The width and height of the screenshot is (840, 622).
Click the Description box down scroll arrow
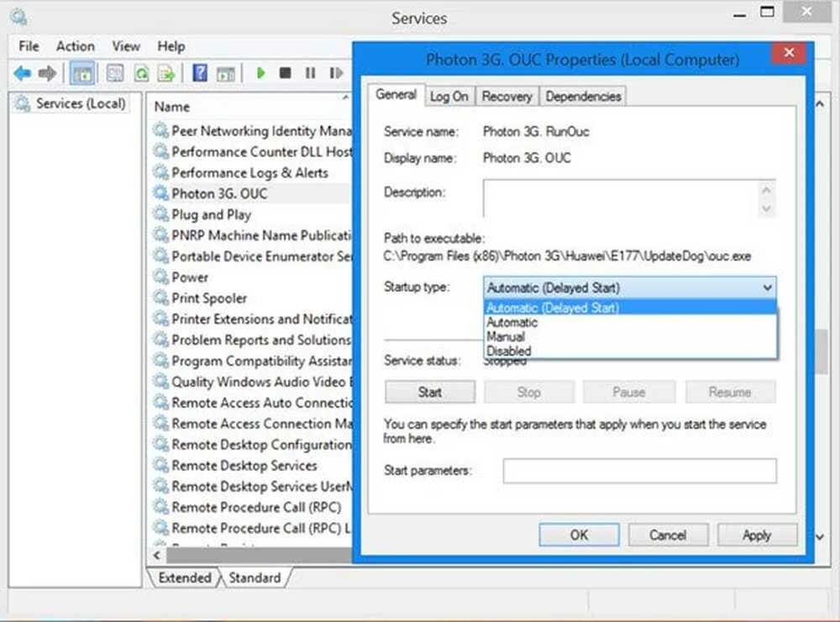(767, 208)
